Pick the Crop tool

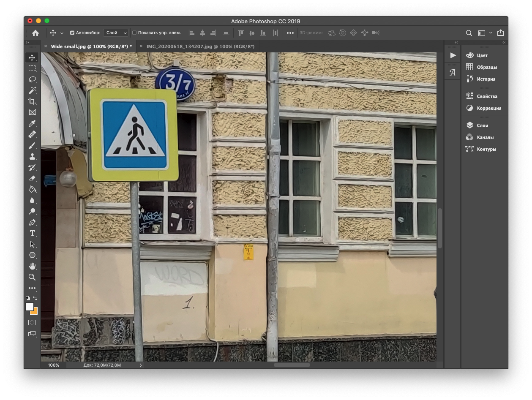(x=32, y=101)
